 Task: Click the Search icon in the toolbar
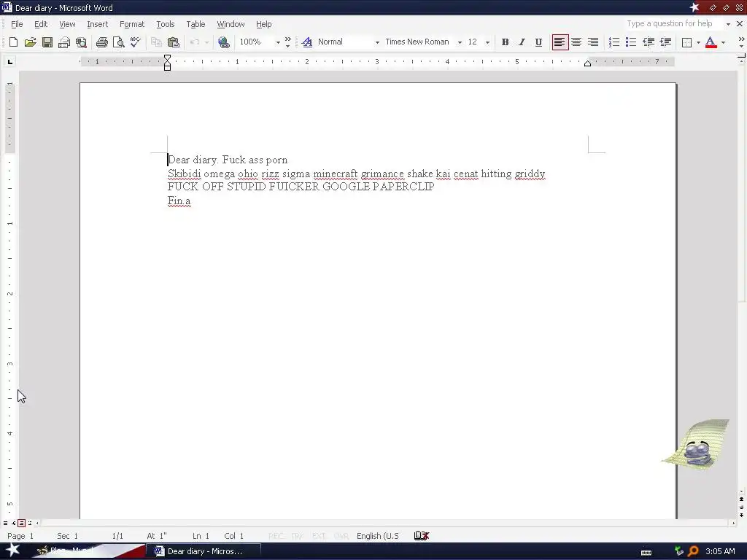pos(81,42)
